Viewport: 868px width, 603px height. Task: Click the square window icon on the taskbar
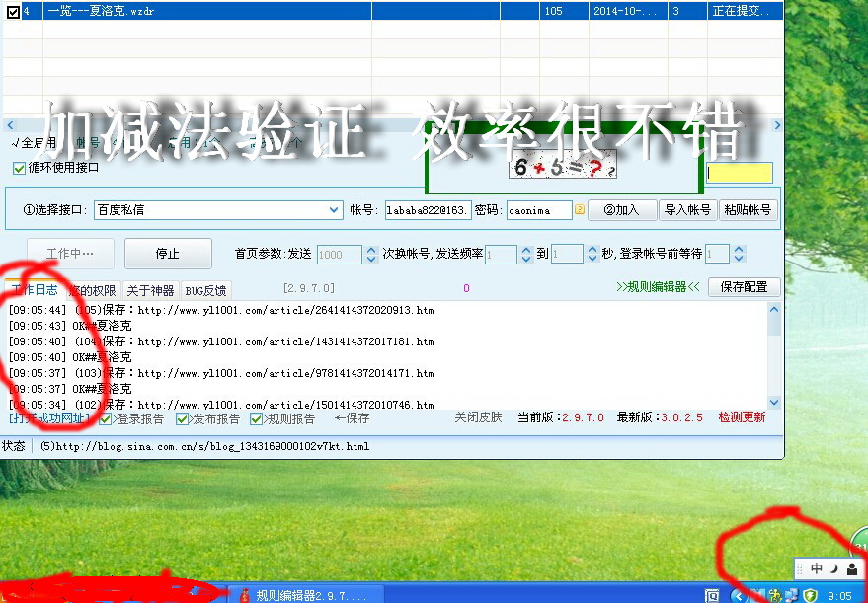[711, 595]
